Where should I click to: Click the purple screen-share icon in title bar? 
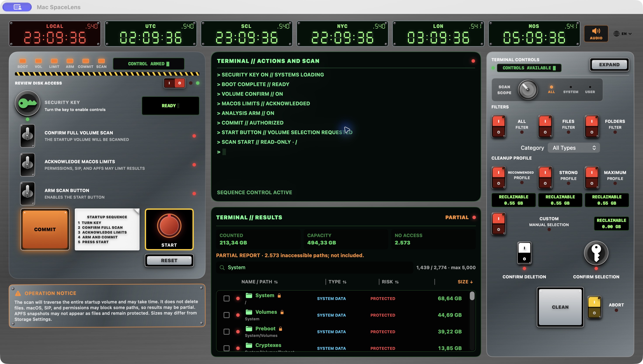click(x=17, y=7)
